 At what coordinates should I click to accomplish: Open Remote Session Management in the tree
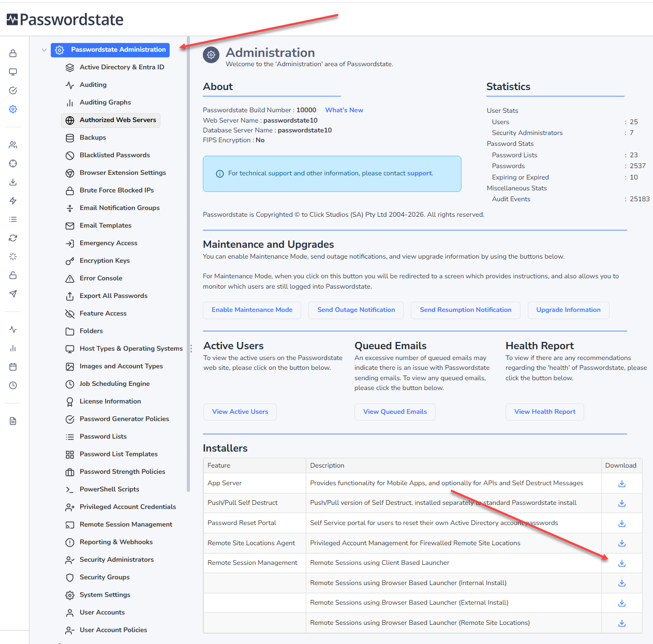click(x=119, y=525)
